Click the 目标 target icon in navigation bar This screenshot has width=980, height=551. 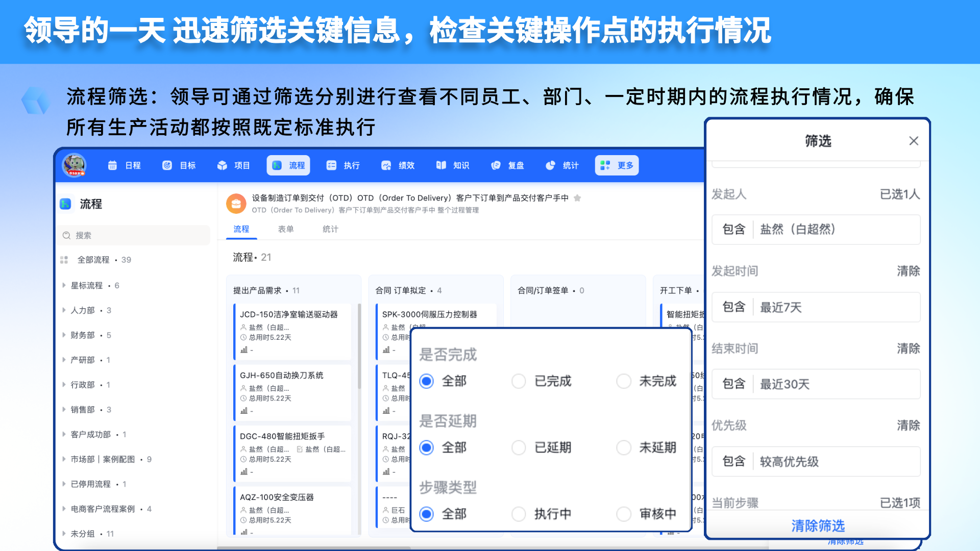point(167,165)
